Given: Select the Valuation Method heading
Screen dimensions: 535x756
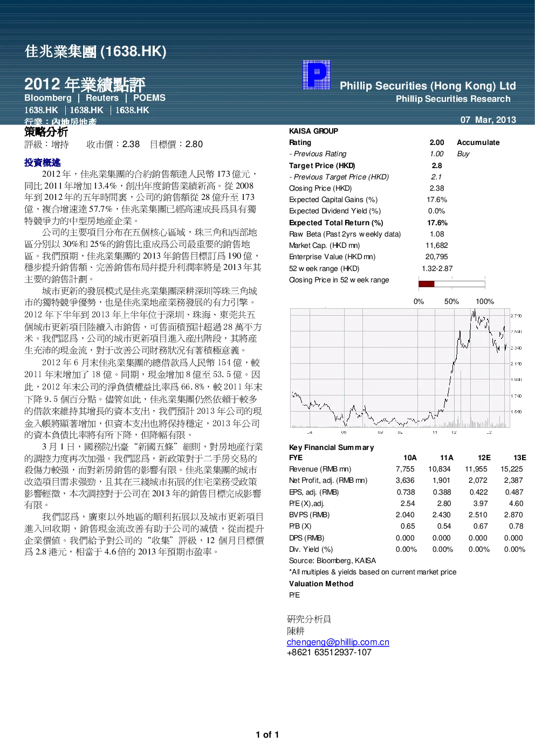Looking at the screenshot, I should [321, 584].
